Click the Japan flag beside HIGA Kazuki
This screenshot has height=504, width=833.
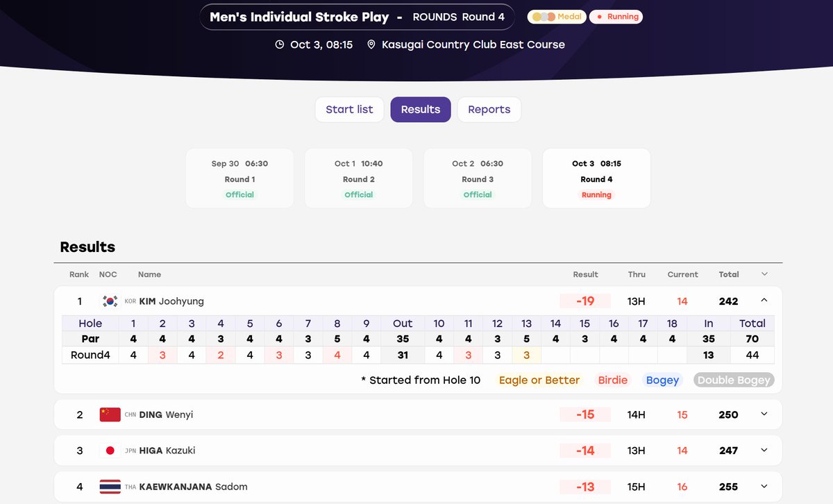point(110,451)
